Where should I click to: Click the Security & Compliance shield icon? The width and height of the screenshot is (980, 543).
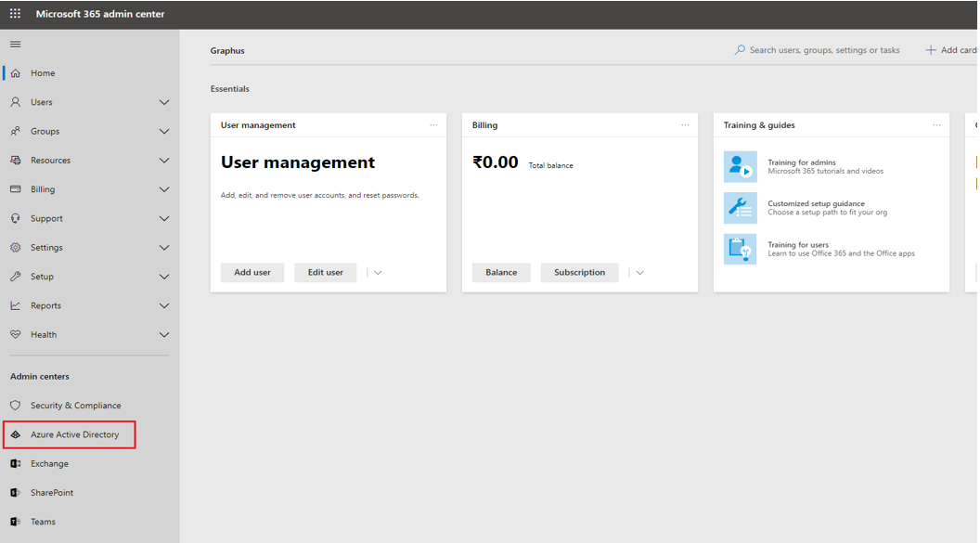pyautogui.click(x=16, y=405)
